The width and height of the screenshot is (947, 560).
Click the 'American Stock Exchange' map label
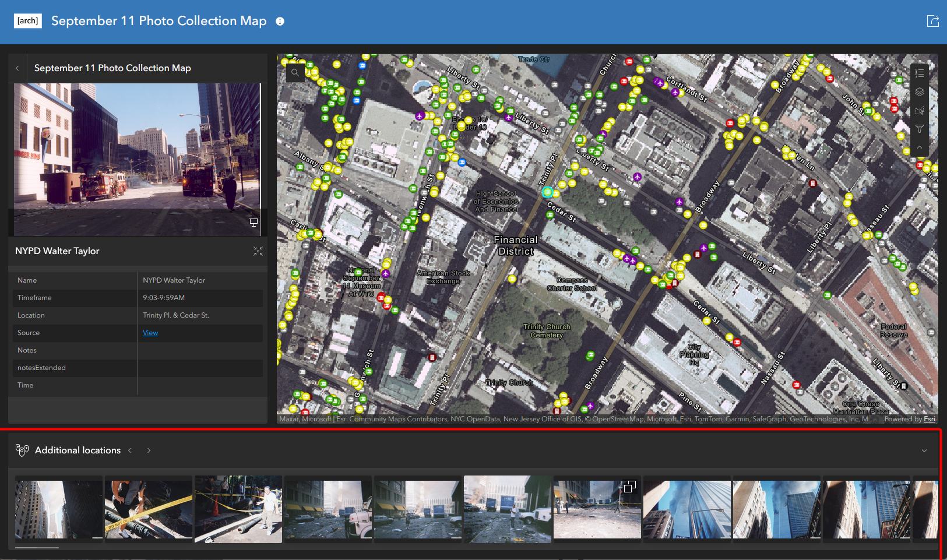coord(443,277)
